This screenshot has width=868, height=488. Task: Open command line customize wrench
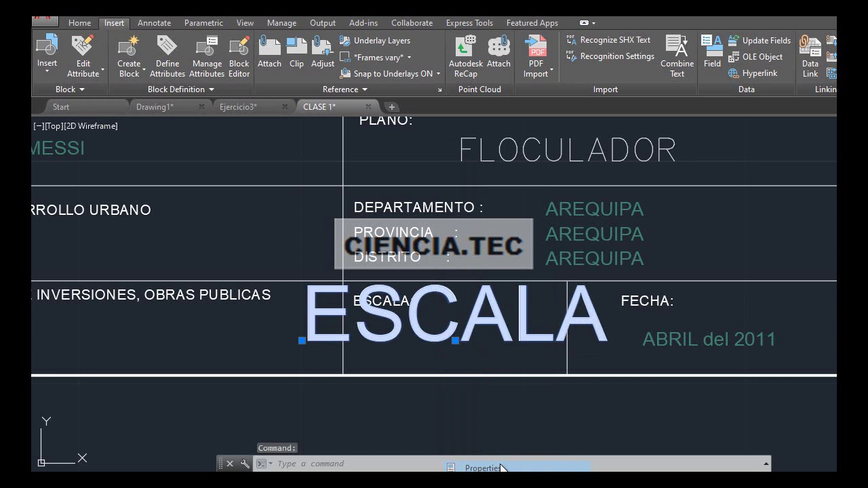(245, 464)
